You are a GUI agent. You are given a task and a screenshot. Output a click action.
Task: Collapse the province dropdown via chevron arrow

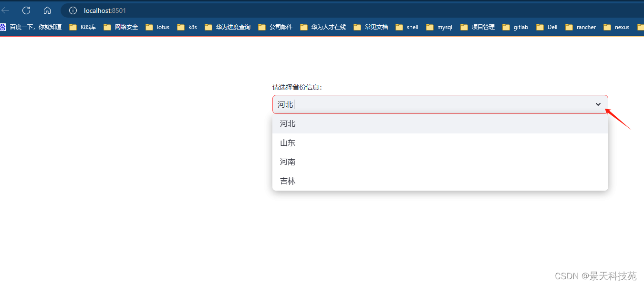(x=598, y=104)
